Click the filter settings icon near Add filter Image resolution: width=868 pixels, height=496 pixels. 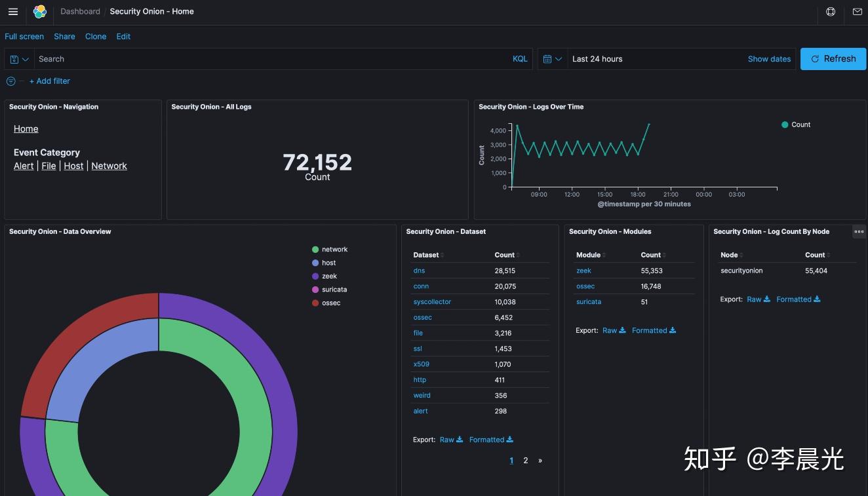click(x=10, y=81)
